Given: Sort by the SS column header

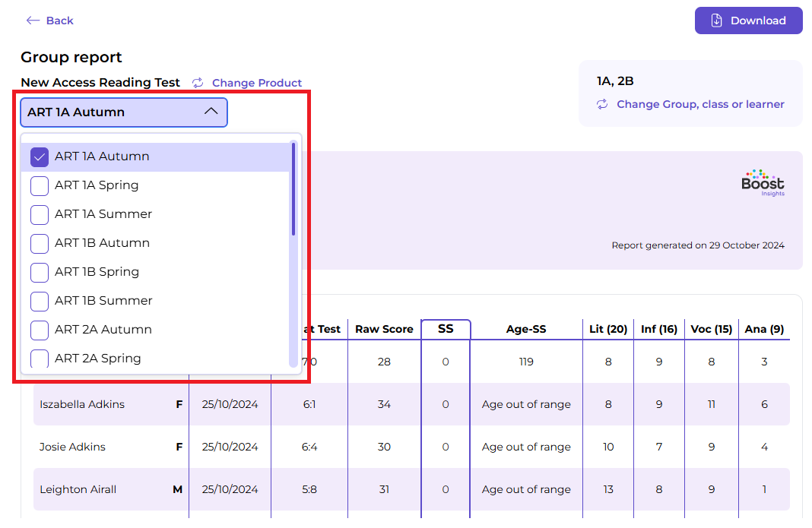Looking at the screenshot, I should point(446,329).
